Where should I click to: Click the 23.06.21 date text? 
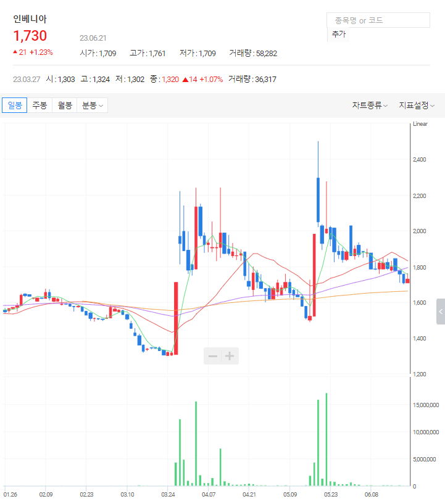(x=93, y=38)
